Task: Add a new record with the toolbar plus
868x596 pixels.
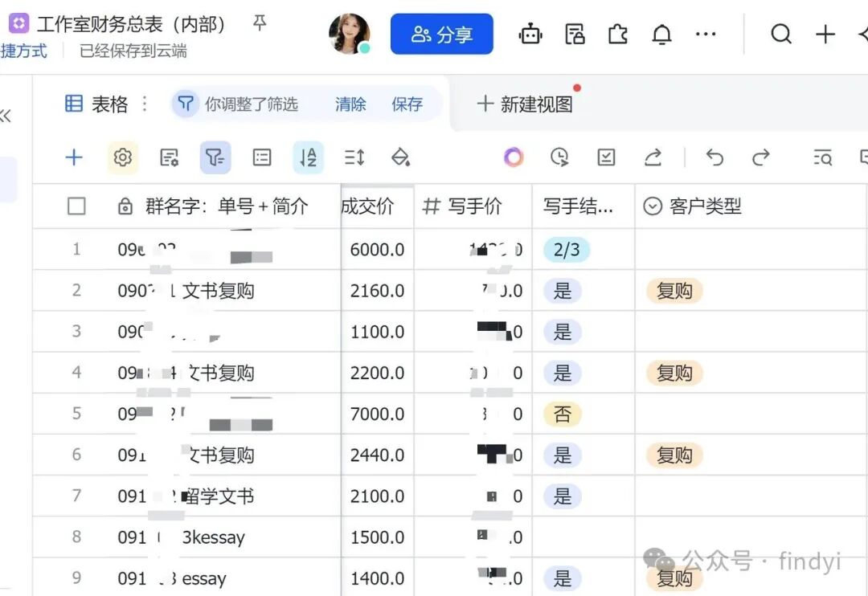Action: click(x=74, y=157)
